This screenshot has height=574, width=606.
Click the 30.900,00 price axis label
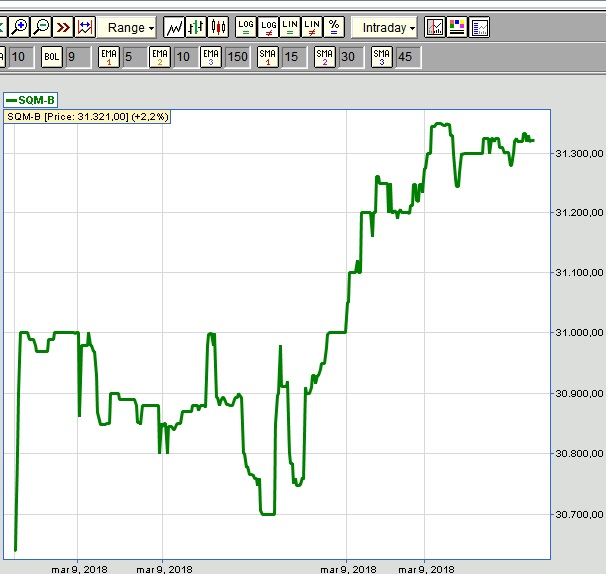pos(579,393)
